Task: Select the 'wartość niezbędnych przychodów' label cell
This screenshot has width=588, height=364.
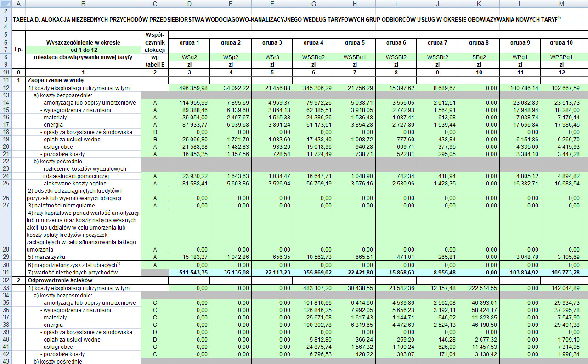Action: [83, 273]
